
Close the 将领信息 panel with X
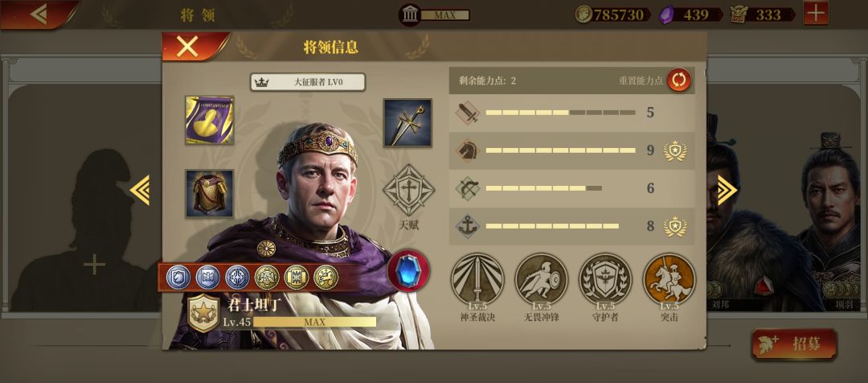pos(187,47)
